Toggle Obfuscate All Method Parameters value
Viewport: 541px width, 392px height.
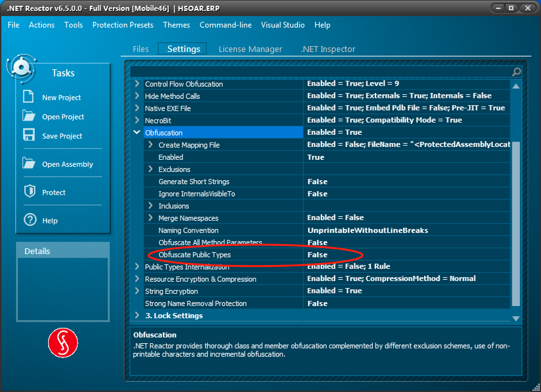[x=407, y=243]
